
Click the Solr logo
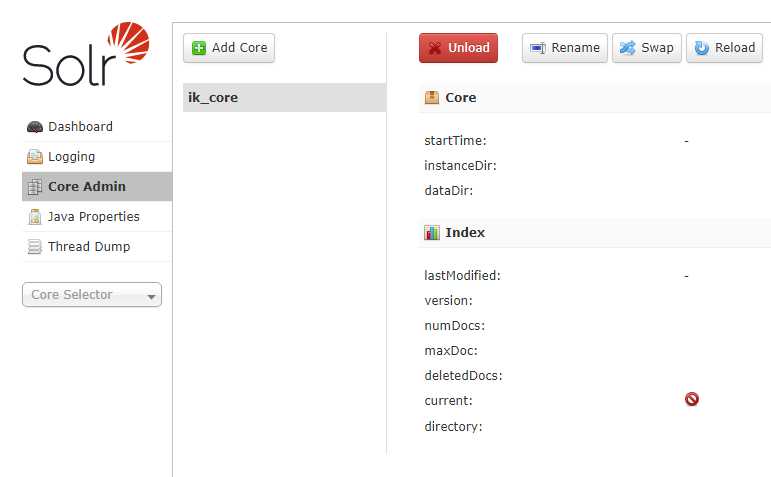pyautogui.click(x=86, y=54)
